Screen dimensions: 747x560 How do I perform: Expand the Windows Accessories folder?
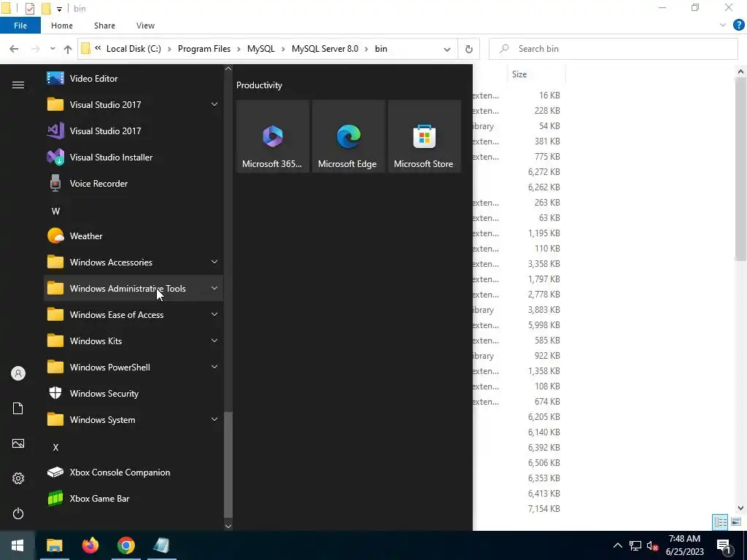tap(133, 262)
